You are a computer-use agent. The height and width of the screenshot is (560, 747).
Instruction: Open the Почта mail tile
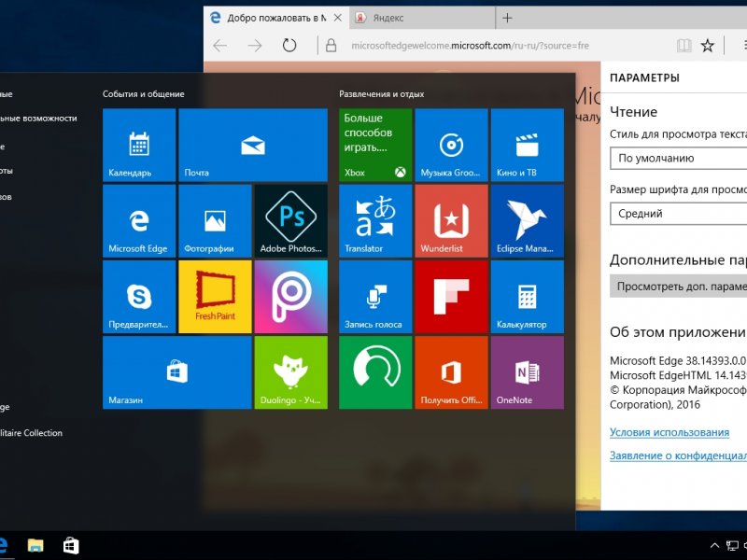[253, 145]
